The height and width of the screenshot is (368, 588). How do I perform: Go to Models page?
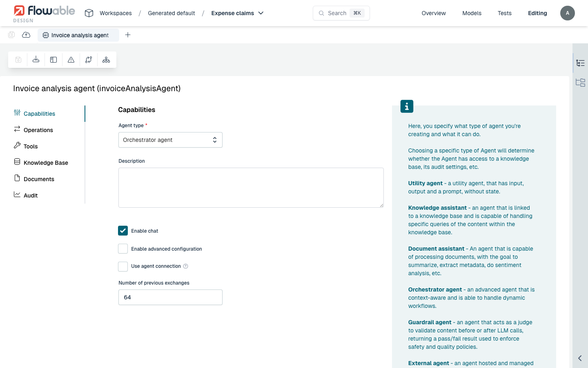click(x=472, y=13)
